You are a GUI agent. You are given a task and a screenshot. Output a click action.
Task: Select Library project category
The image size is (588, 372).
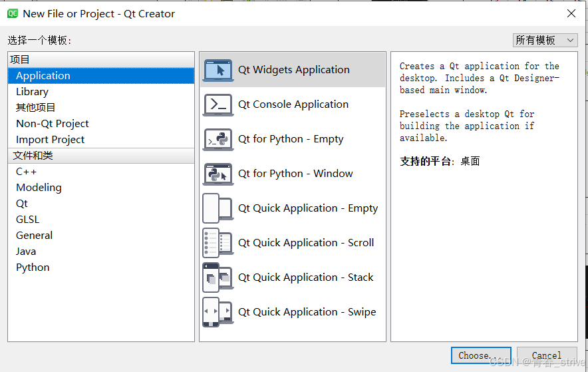click(x=101, y=92)
